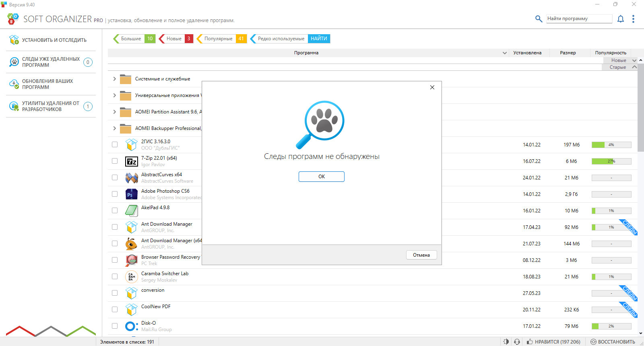The width and height of the screenshot is (644, 346).
Task: Click the Популярность column header
Action: pos(611,53)
